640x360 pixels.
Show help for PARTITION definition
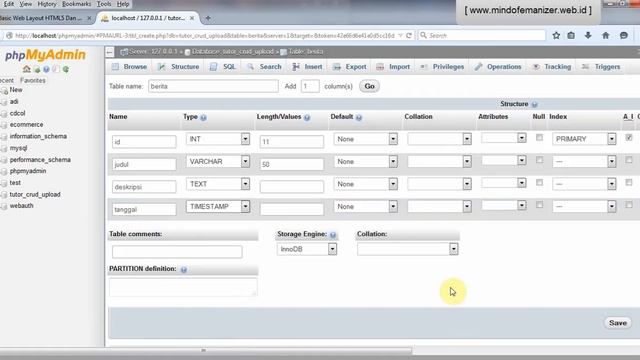coord(184,269)
